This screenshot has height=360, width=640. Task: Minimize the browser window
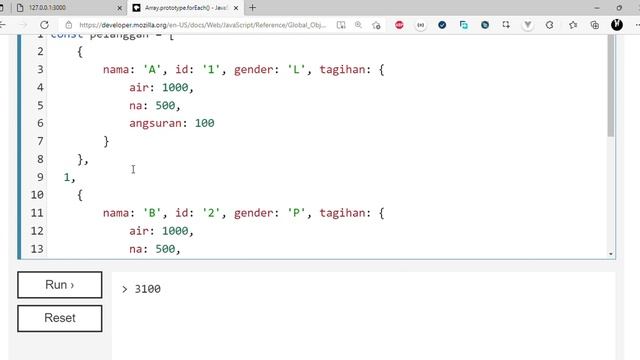597,8
